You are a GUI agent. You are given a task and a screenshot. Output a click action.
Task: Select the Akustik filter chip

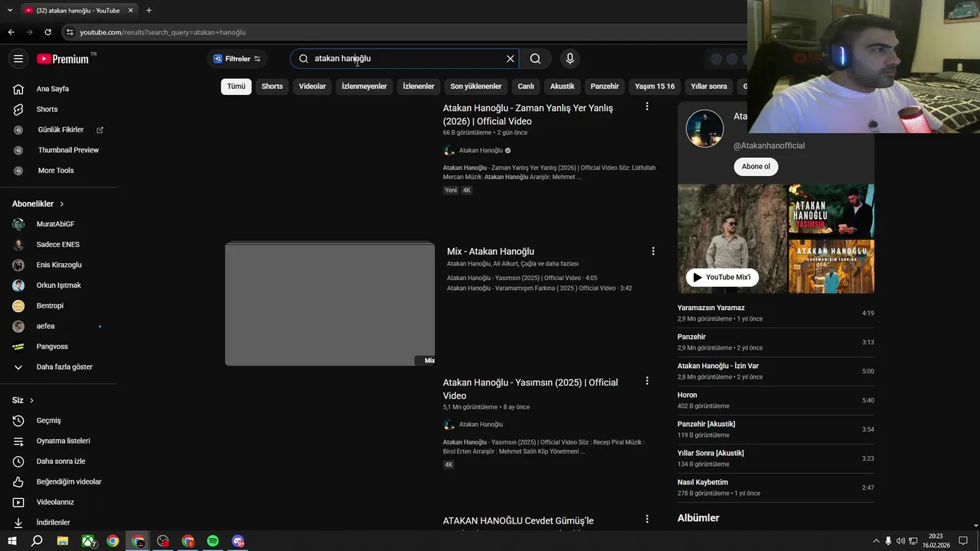coord(562,86)
